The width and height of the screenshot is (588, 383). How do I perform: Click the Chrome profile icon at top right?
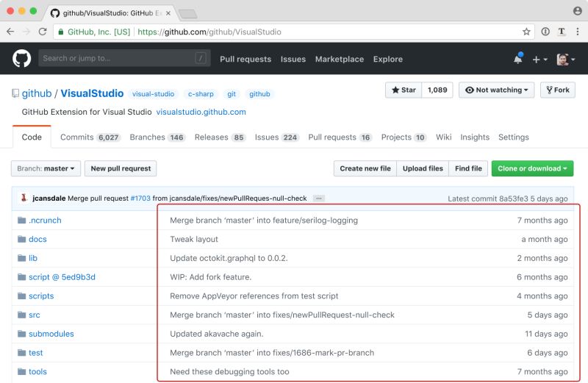point(578,11)
